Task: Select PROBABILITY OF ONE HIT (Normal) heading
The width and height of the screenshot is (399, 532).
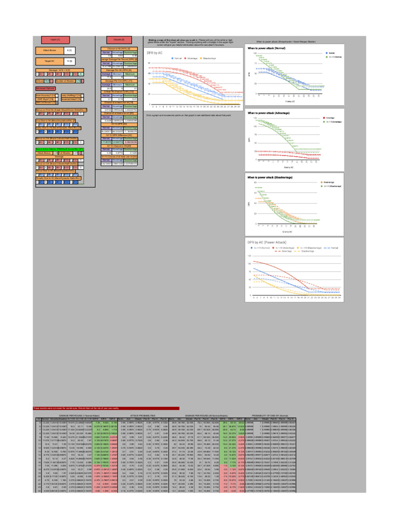Action: [x=270, y=415]
